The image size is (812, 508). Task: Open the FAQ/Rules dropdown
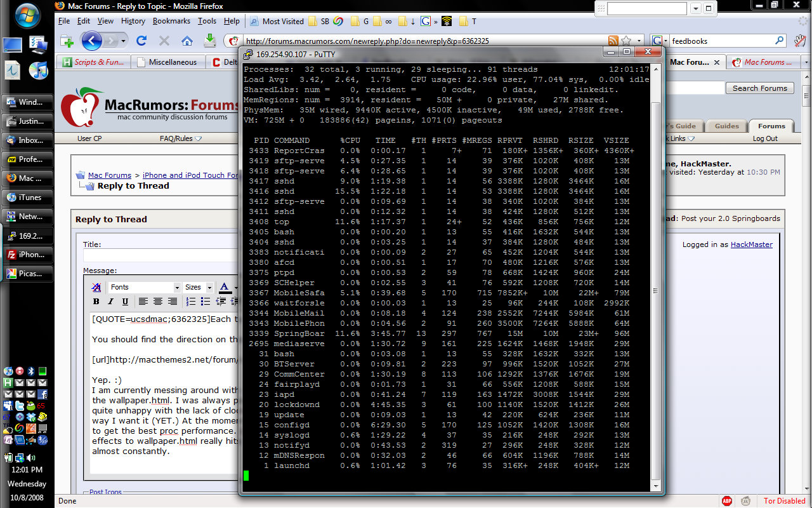point(181,138)
